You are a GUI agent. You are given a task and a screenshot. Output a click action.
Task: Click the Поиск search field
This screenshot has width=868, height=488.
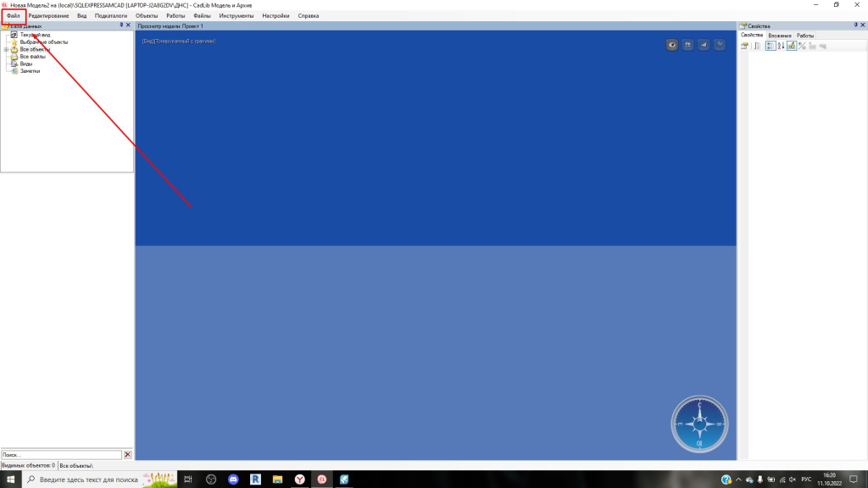[61, 455]
